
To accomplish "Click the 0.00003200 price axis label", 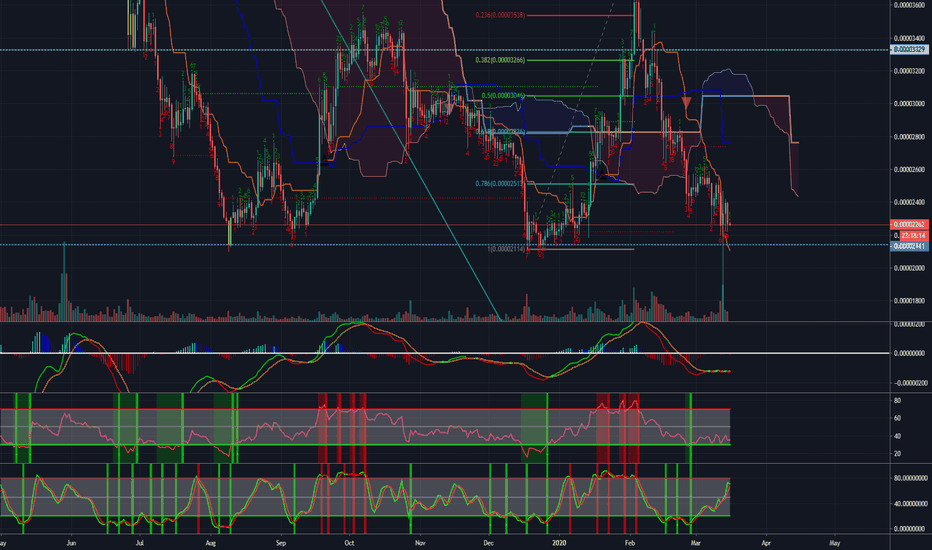I will click(x=909, y=71).
